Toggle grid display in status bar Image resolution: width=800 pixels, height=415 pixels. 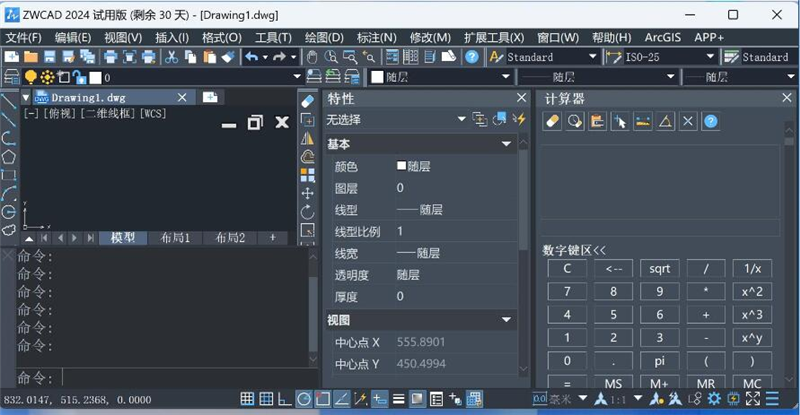pos(266,399)
